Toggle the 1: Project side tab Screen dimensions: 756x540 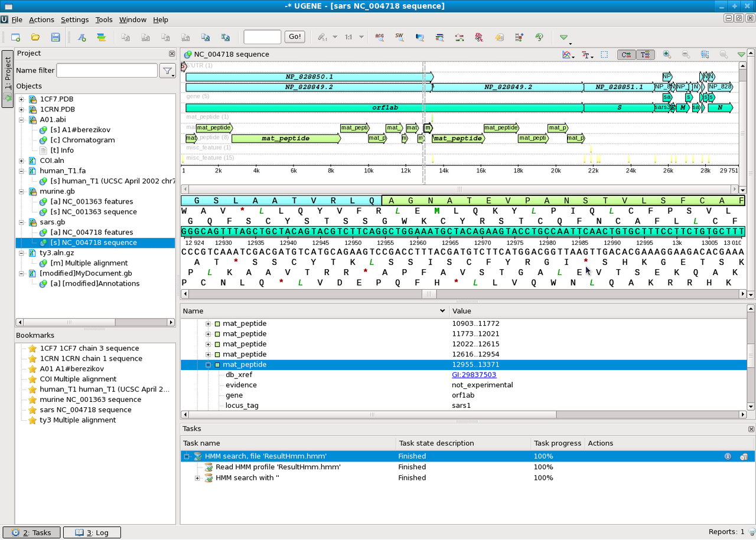tap(8, 80)
